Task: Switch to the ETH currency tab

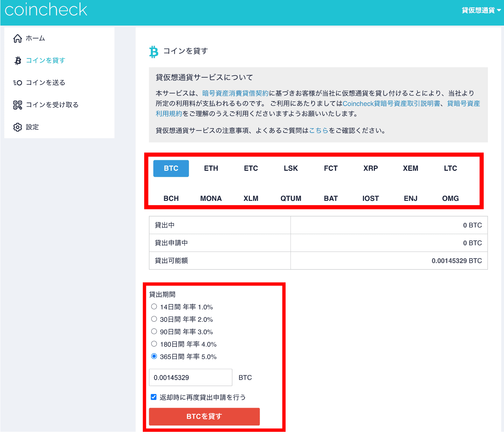Action: (211, 168)
